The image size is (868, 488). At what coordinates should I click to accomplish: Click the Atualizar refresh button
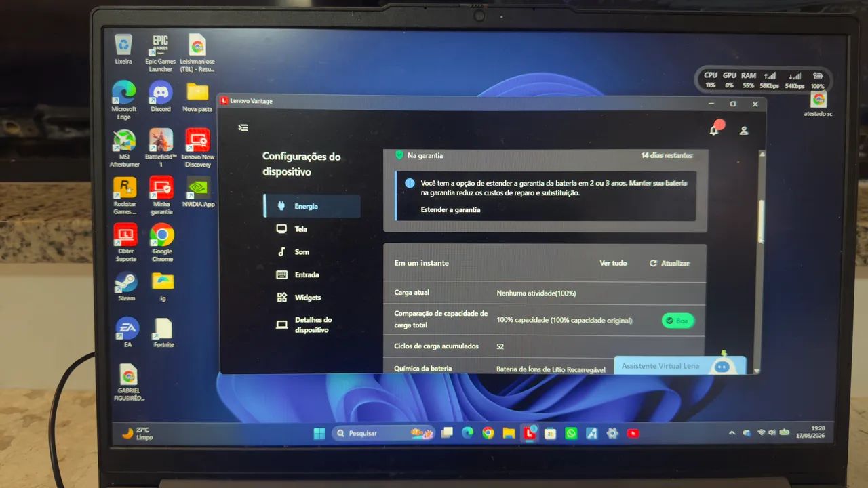click(669, 263)
